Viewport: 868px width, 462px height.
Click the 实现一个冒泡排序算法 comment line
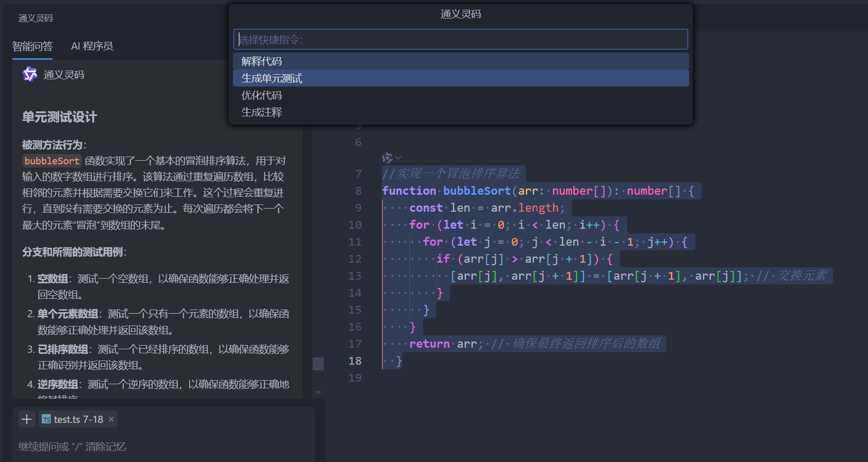pos(452,174)
